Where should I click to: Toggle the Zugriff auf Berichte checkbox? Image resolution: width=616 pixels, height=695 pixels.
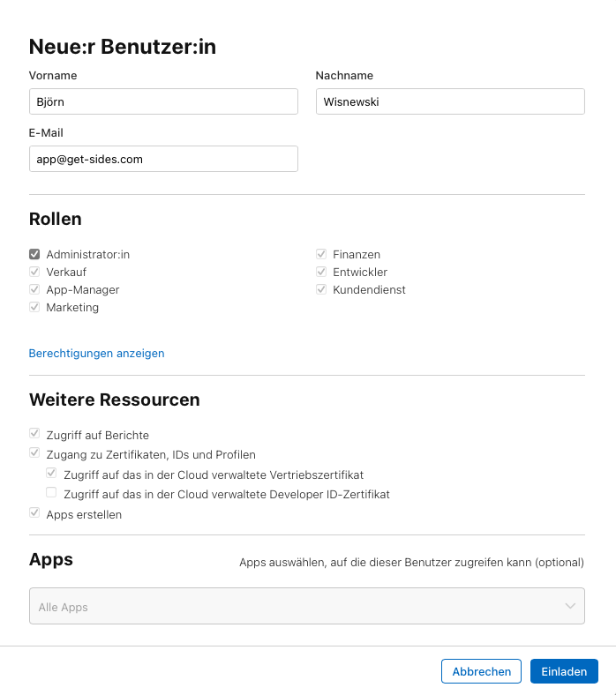point(34,433)
